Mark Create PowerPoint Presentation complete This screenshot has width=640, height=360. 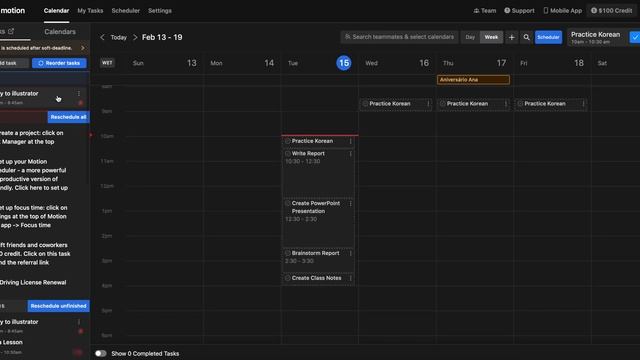tap(287, 203)
